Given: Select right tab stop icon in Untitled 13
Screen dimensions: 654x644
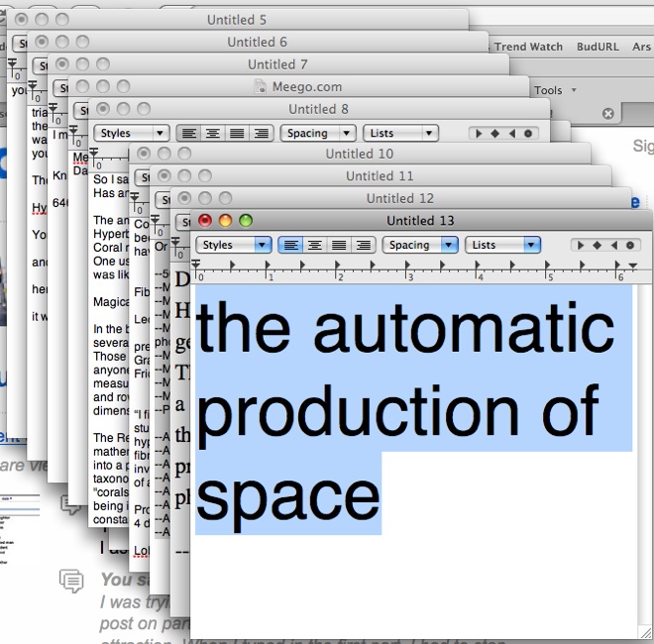Looking at the screenshot, I should 613,245.
